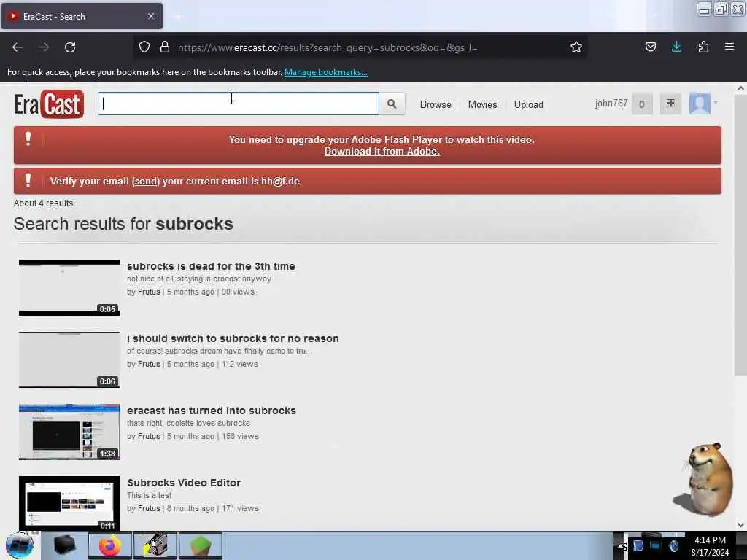
Task: Click the browser back arrow
Action: point(18,47)
